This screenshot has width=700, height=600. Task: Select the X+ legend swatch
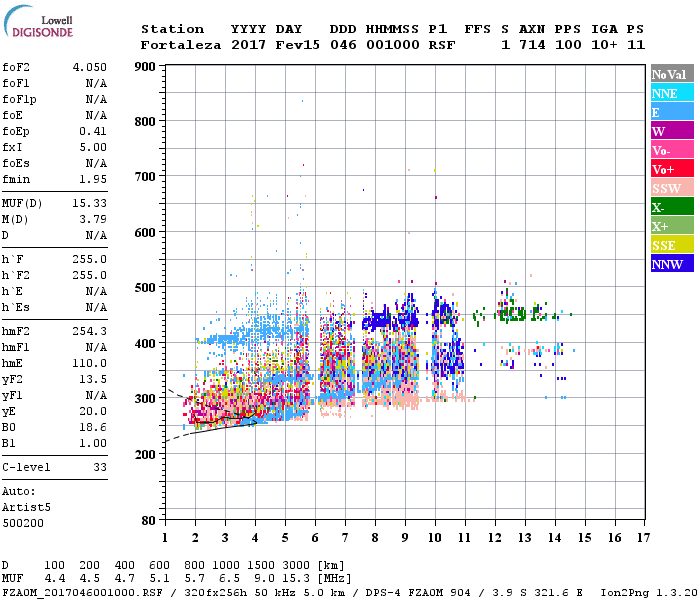click(672, 226)
